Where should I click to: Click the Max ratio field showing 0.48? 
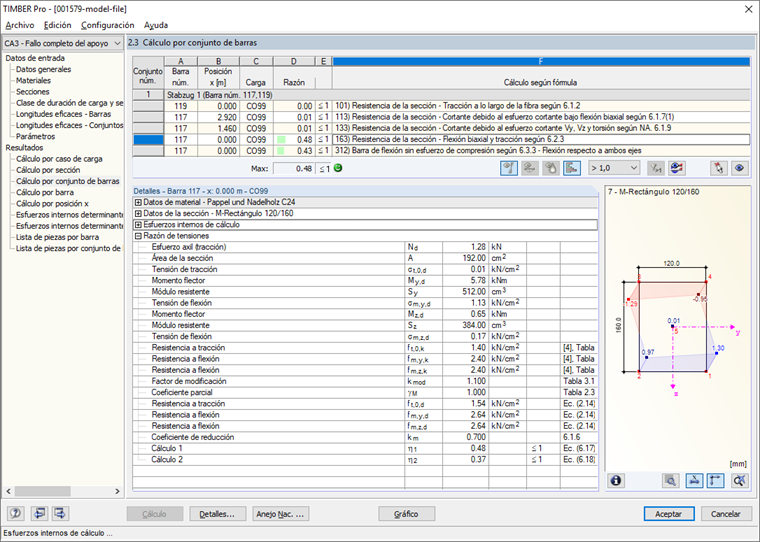294,169
